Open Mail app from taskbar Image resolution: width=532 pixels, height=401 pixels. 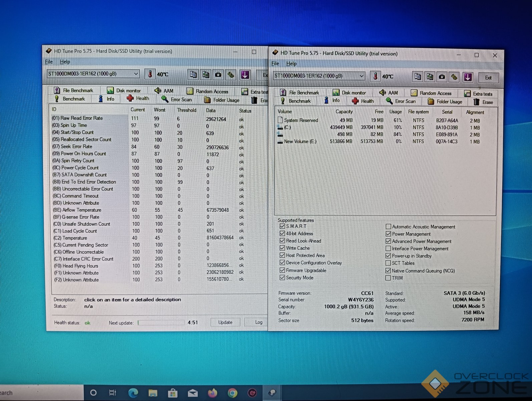coord(193,393)
